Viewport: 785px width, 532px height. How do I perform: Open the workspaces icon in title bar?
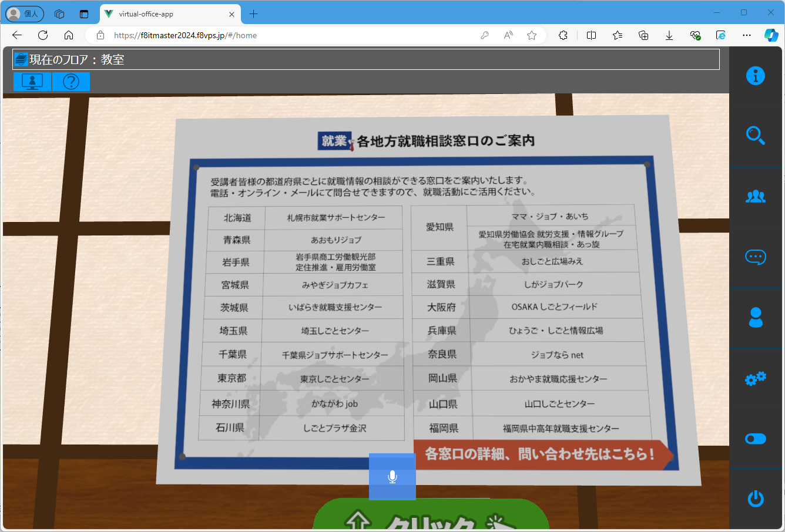point(59,14)
